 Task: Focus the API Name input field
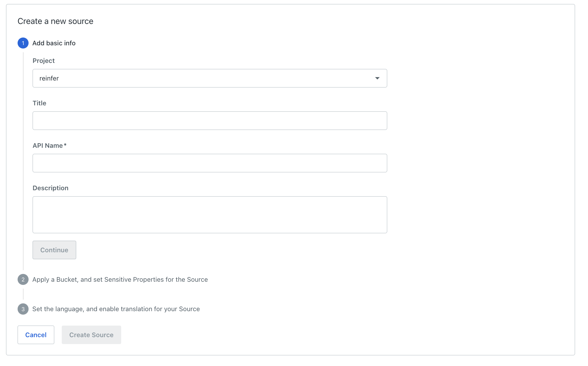point(210,163)
